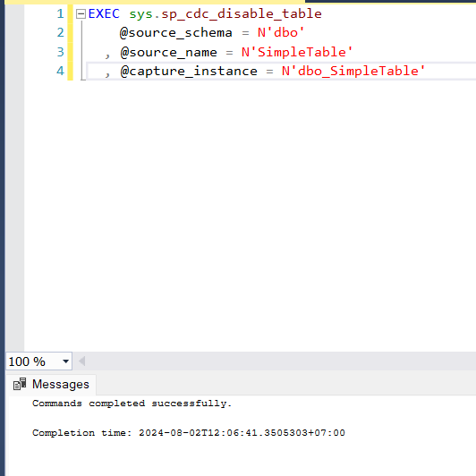The height and width of the screenshot is (476, 476).
Task: Collapse the EXEC statement code block
Action: pos(81,14)
